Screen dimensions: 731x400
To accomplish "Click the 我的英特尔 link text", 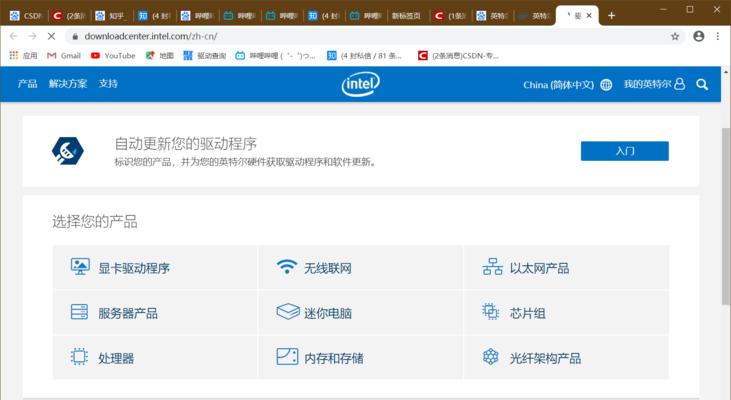I will tap(648, 84).
